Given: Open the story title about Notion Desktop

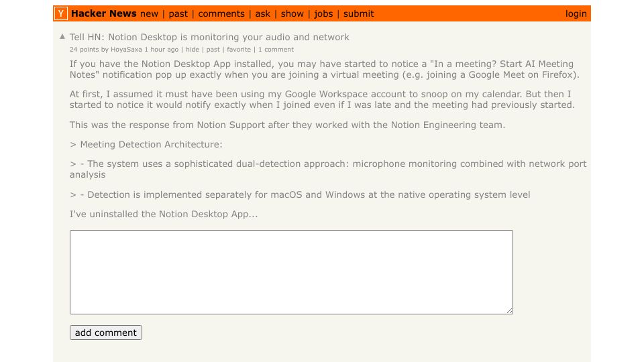Looking at the screenshot, I should 209,37.
